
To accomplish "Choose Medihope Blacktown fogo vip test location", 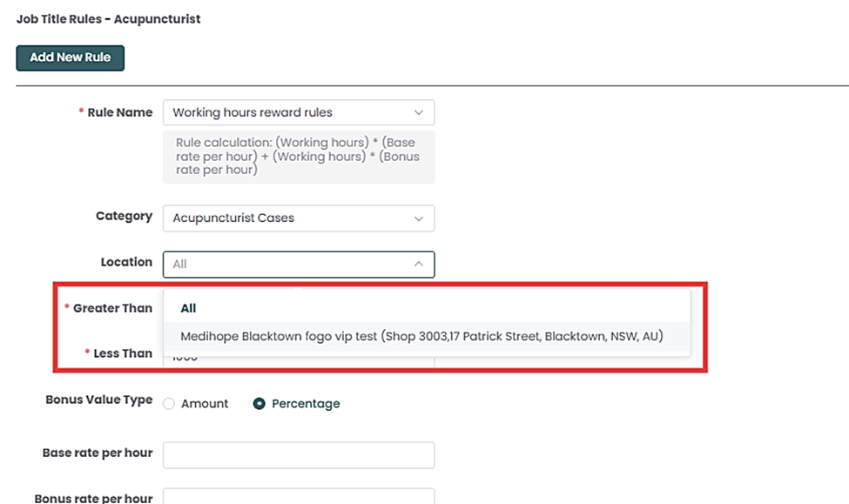I will (421, 336).
